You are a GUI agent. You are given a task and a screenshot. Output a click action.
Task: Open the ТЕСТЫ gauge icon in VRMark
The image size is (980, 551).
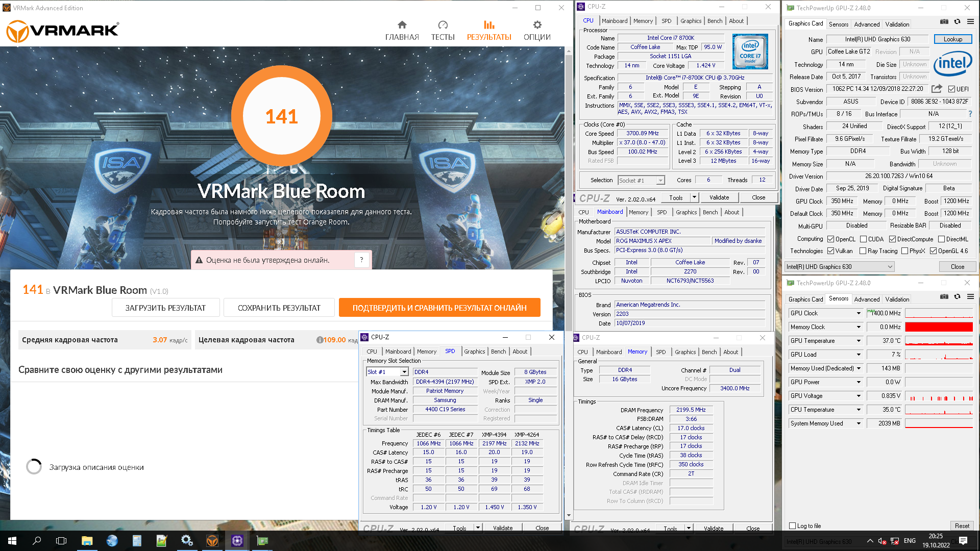point(443,24)
